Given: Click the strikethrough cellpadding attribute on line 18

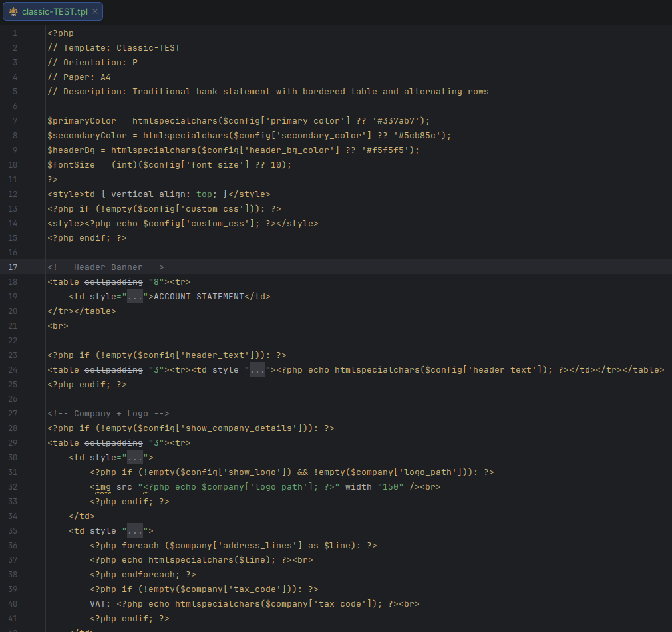Looking at the screenshot, I should (x=115, y=281).
